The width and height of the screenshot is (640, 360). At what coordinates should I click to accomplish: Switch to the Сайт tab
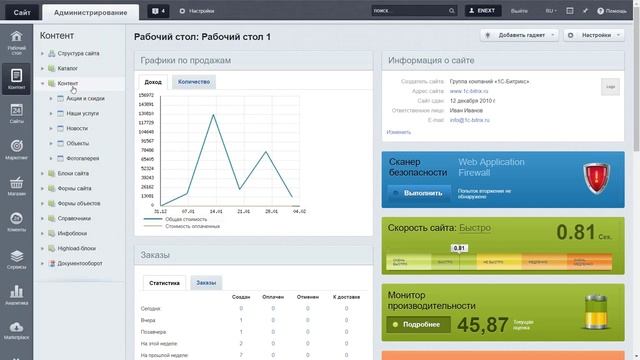pyautogui.click(x=22, y=12)
